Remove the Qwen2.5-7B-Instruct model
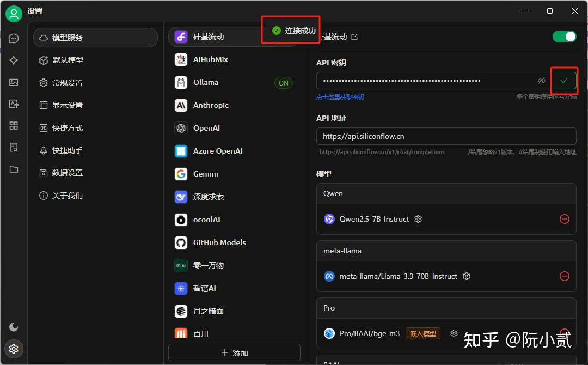588x365 pixels. point(565,219)
